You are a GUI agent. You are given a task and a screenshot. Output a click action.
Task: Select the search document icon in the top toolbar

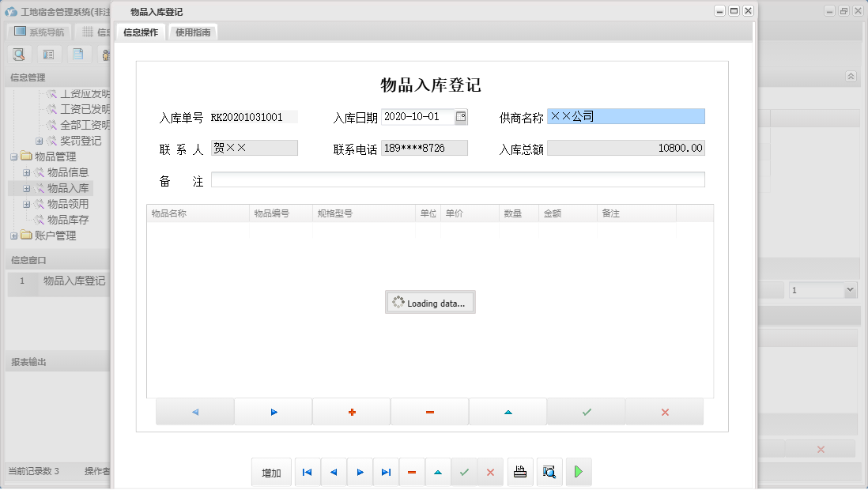pyautogui.click(x=19, y=54)
